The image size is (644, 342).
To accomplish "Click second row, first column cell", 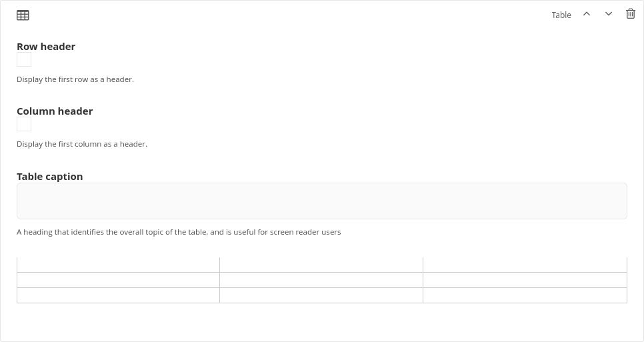I will [x=118, y=280].
